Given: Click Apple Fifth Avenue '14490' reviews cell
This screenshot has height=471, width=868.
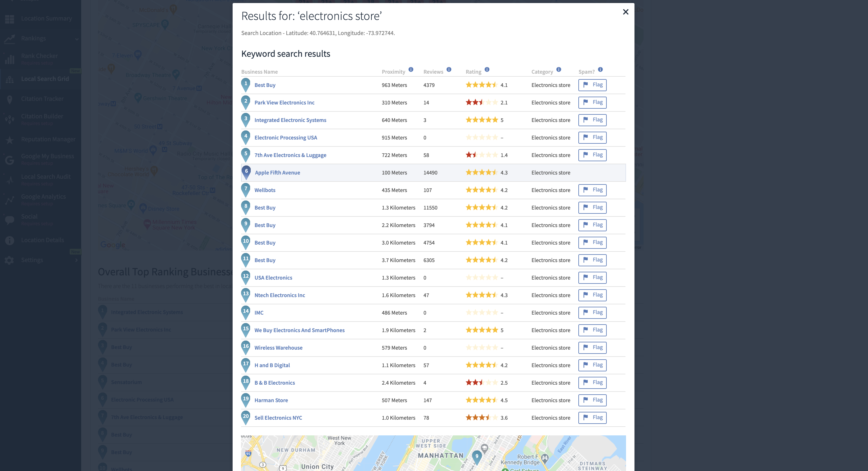Looking at the screenshot, I should (430, 173).
